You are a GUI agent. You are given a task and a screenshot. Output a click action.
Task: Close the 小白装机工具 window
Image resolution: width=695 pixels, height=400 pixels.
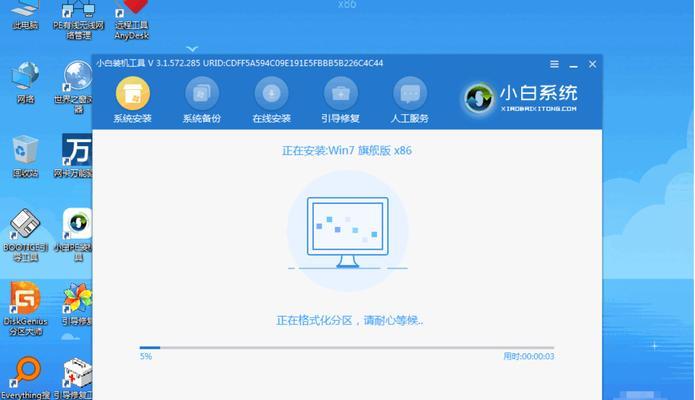pyautogui.click(x=592, y=64)
